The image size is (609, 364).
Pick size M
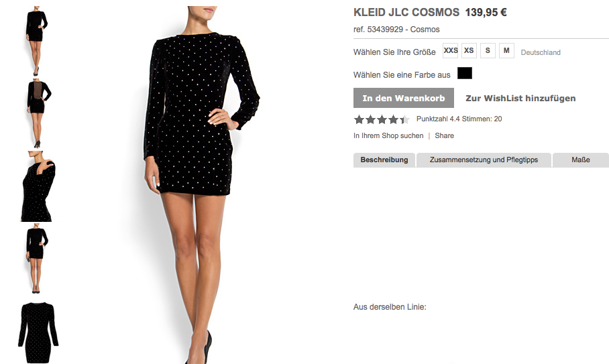click(x=506, y=50)
